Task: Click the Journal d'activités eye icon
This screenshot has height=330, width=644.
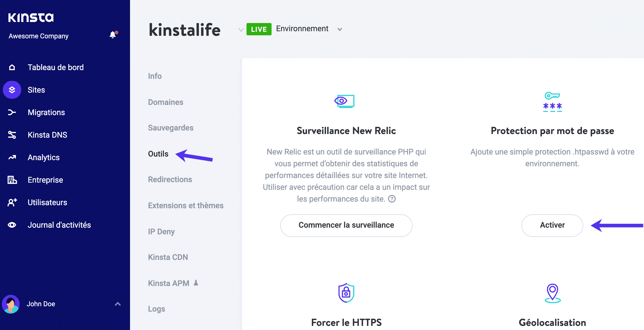Action: [x=12, y=224]
